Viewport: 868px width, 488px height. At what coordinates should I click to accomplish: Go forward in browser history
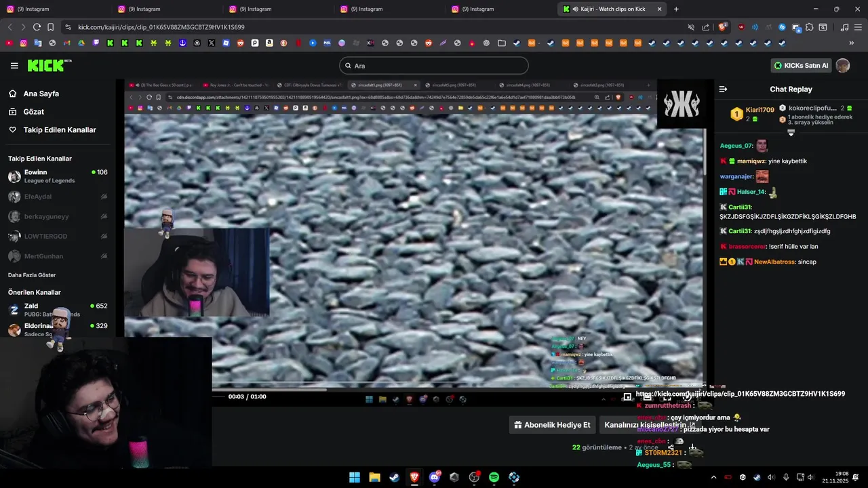pyautogui.click(x=23, y=27)
